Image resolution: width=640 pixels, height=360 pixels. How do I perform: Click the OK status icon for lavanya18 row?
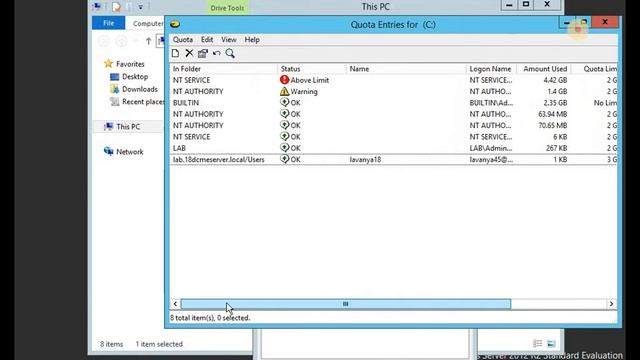[284, 159]
